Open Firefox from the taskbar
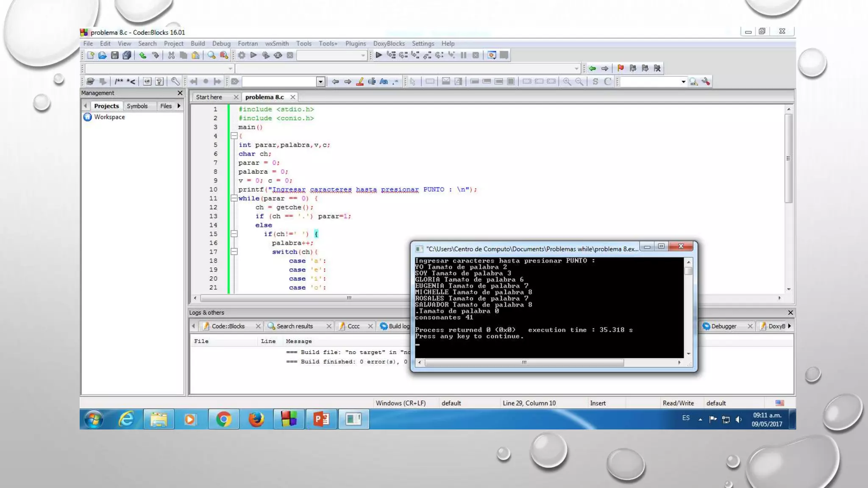 256,419
